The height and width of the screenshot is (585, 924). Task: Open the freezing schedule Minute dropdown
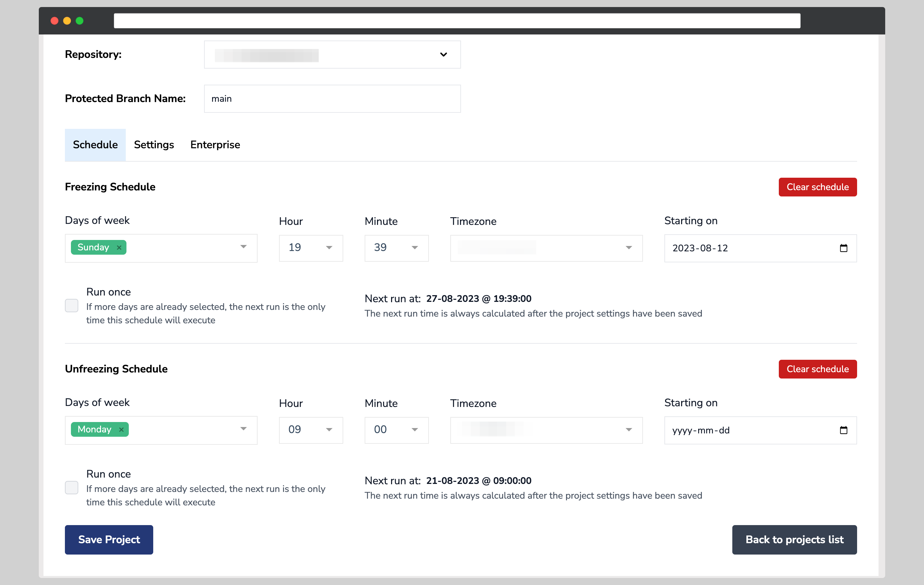point(414,248)
